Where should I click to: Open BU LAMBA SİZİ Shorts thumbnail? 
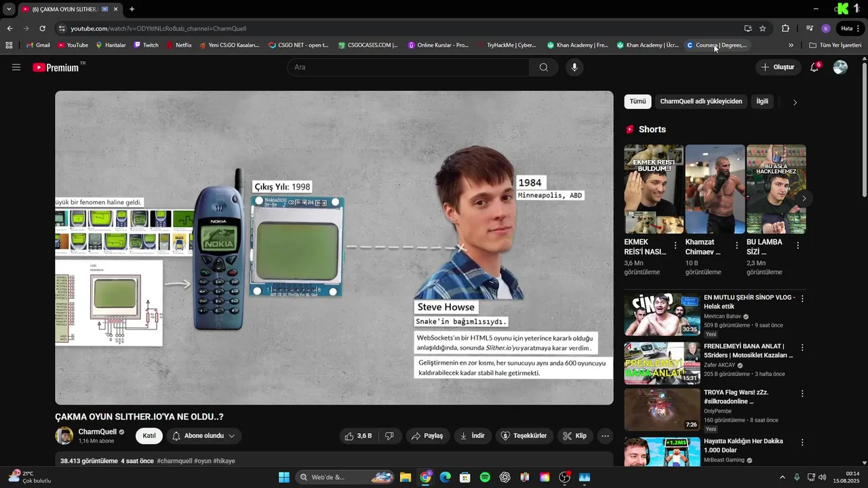pyautogui.click(x=776, y=189)
